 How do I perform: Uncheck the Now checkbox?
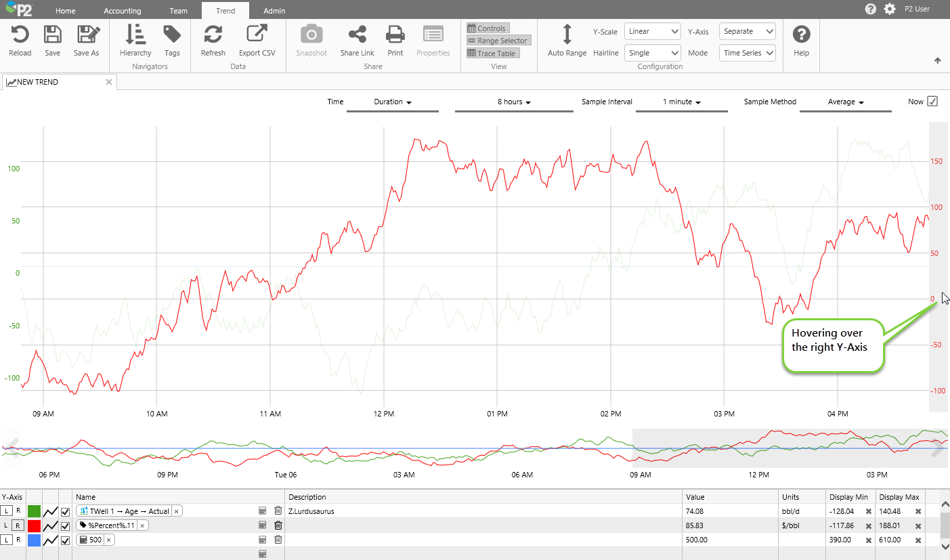tap(932, 102)
